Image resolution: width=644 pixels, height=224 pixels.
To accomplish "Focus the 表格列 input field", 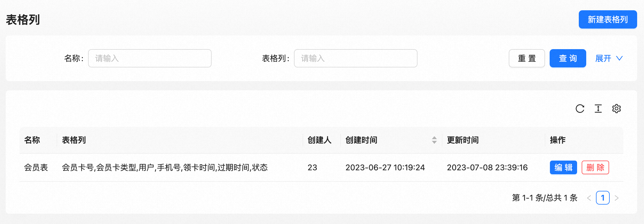I will coord(355,58).
